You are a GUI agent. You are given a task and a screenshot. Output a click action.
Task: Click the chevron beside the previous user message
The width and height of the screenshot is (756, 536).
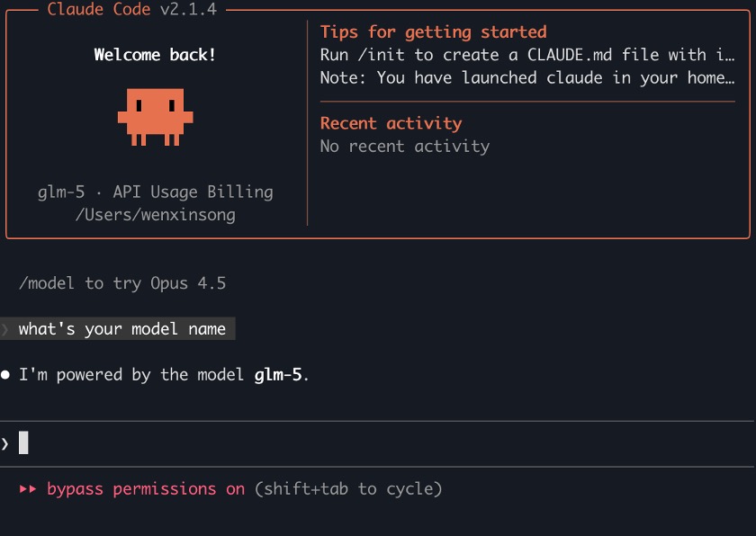click(x=5, y=329)
